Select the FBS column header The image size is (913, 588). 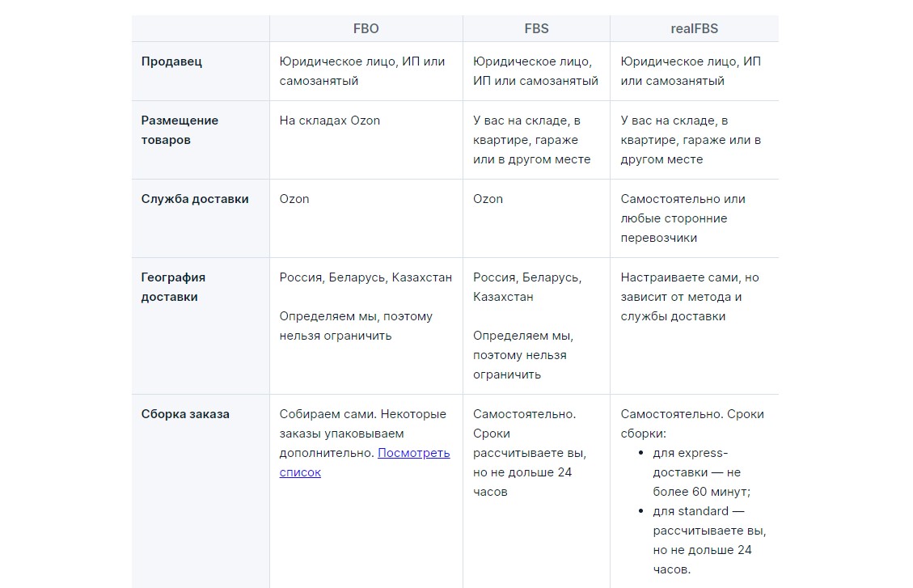[536, 28]
